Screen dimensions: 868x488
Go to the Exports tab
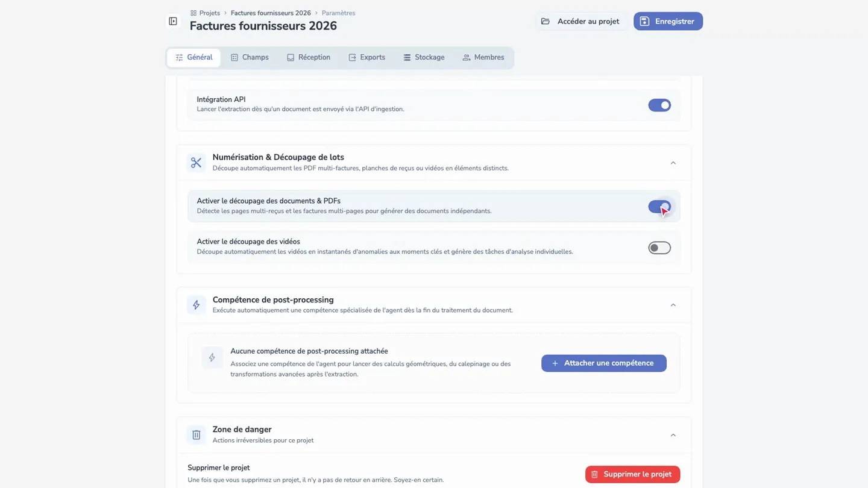(366, 58)
